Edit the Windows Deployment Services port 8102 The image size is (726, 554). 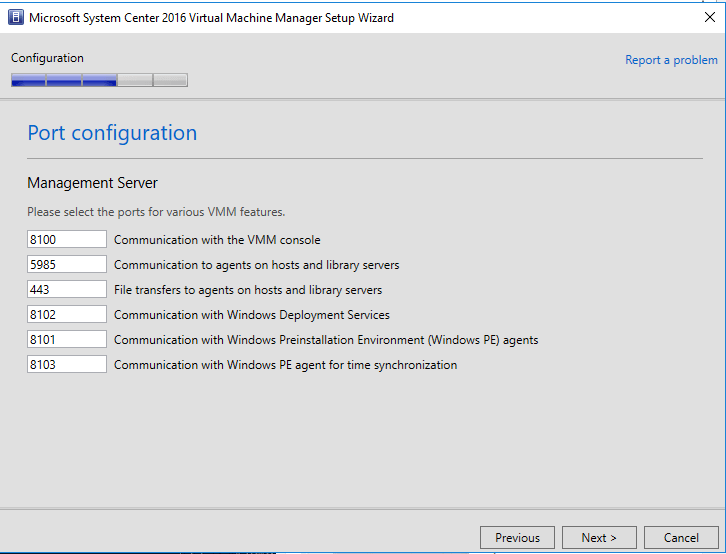pos(67,314)
